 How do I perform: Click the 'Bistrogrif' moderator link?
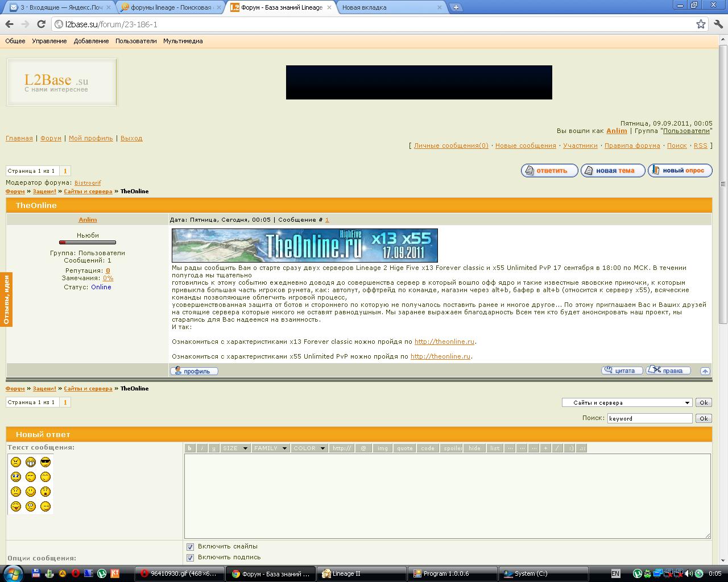click(88, 183)
